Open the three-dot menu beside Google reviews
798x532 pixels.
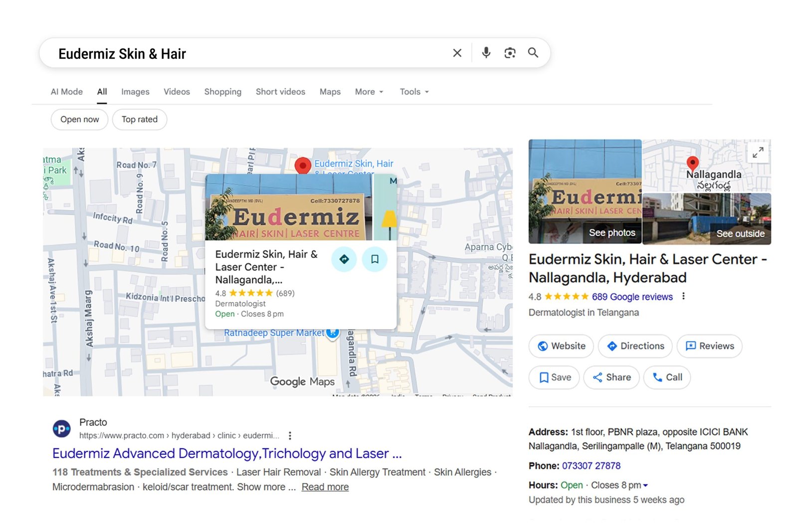point(683,296)
